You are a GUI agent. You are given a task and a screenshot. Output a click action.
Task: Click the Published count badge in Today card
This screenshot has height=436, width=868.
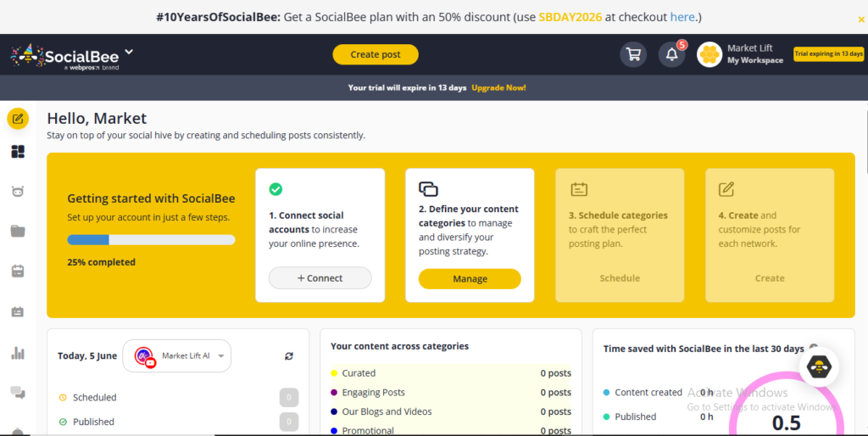click(x=289, y=422)
